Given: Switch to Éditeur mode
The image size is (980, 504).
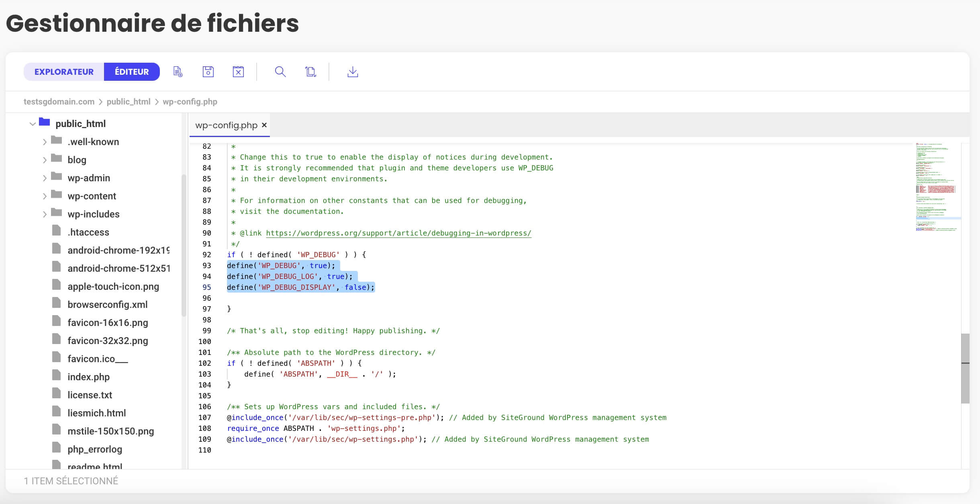Looking at the screenshot, I should tap(132, 72).
